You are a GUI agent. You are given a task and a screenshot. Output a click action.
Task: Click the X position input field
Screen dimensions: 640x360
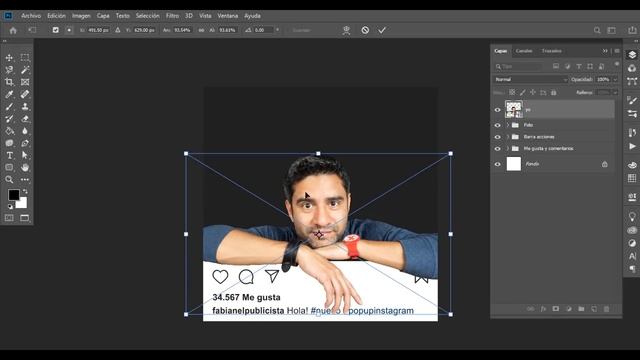(98, 30)
